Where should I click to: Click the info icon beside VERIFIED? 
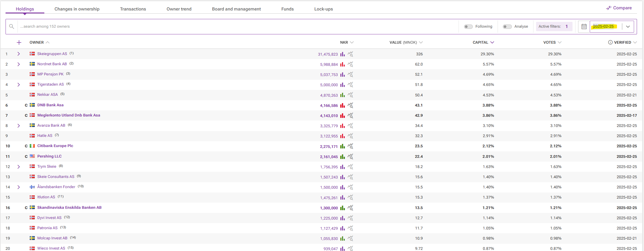(x=610, y=43)
